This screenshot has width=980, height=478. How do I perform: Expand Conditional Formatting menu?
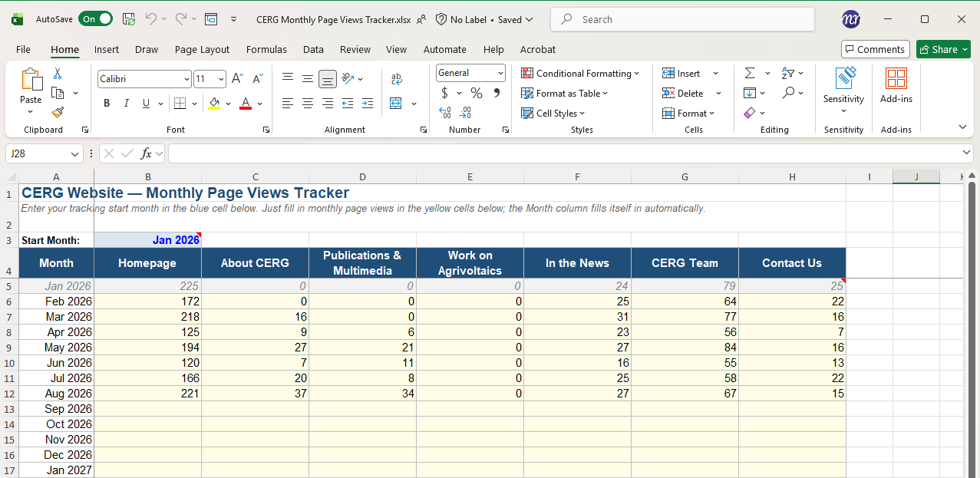pos(580,73)
